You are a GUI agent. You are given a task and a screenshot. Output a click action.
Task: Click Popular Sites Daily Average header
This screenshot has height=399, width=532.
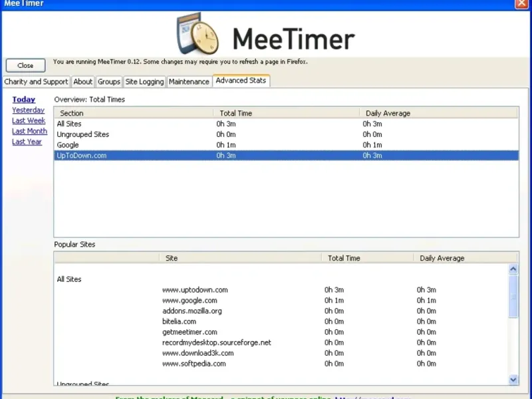pyautogui.click(x=465, y=258)
